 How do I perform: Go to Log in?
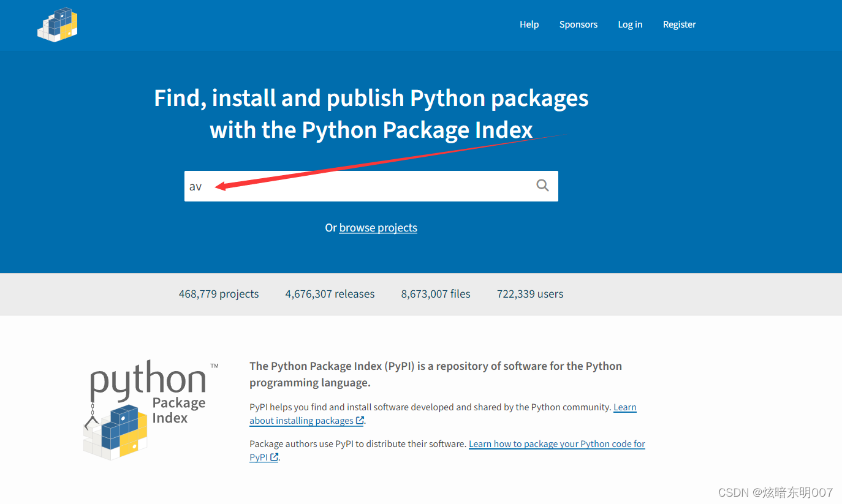630,24
